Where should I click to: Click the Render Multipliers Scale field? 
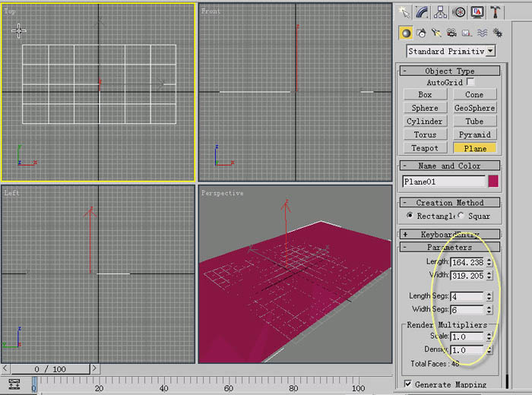[467, 337]
